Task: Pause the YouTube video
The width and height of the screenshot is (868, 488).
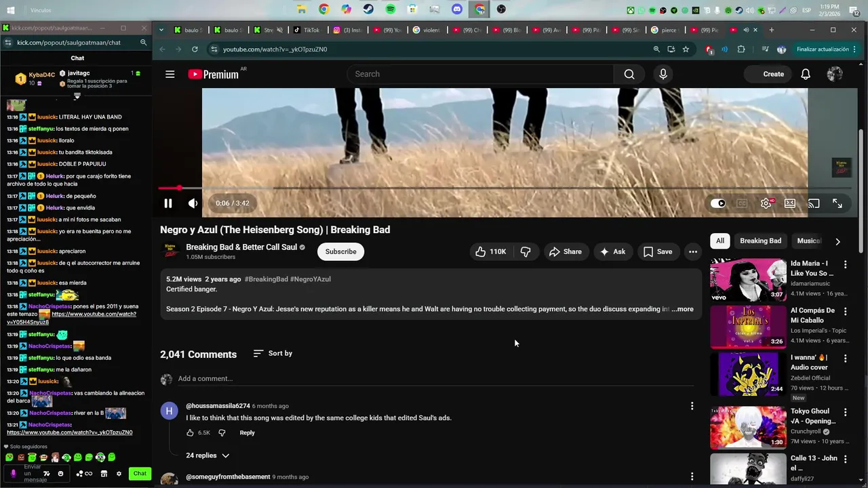Action: [x=168, y=203]
